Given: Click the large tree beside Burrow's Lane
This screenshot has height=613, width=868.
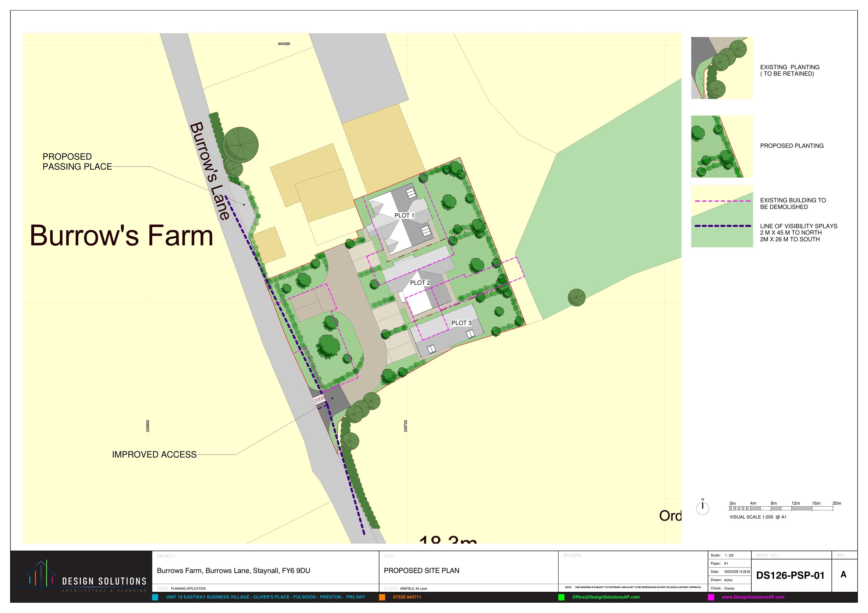Looking at the screenshot, I should pos(240,145).
